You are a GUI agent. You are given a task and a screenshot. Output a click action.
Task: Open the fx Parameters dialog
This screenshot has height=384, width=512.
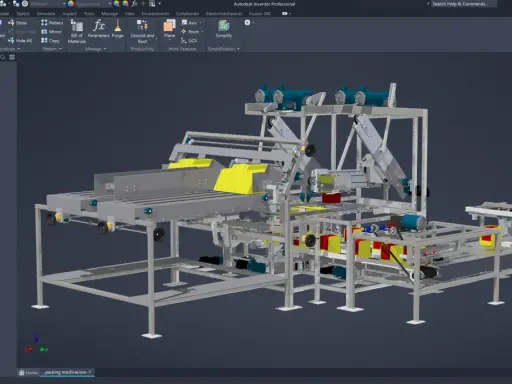pos(98,29)
